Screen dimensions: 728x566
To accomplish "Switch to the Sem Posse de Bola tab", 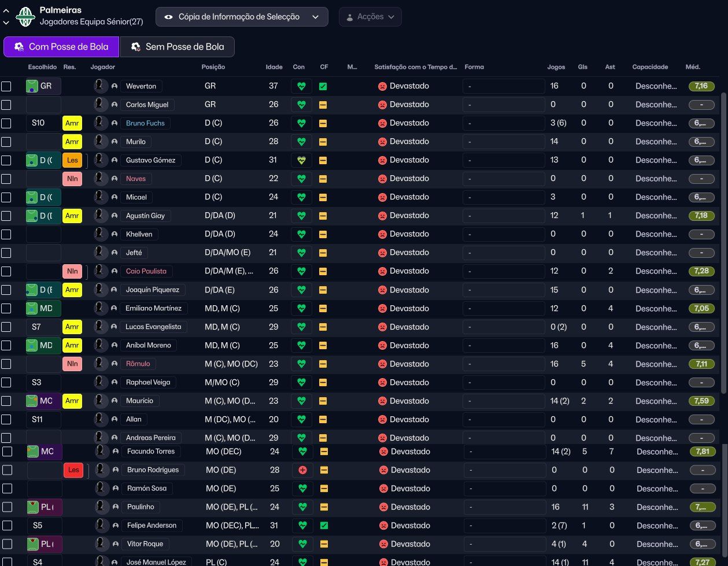I will coord(178,47).
